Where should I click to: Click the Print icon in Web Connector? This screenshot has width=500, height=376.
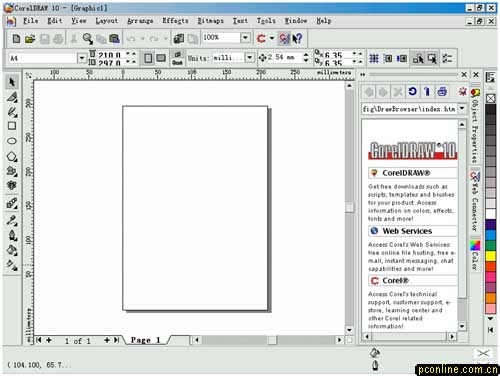[442, 91]
